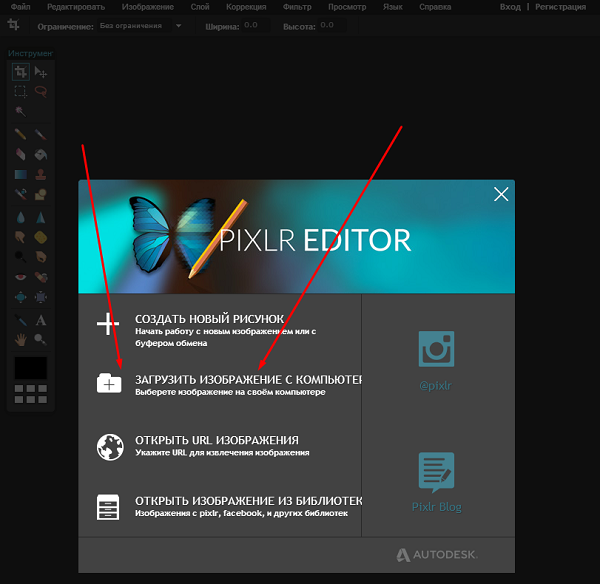Click the Instagram camera icon
Viewport: 600px width, 584px height.
(436, 349)
